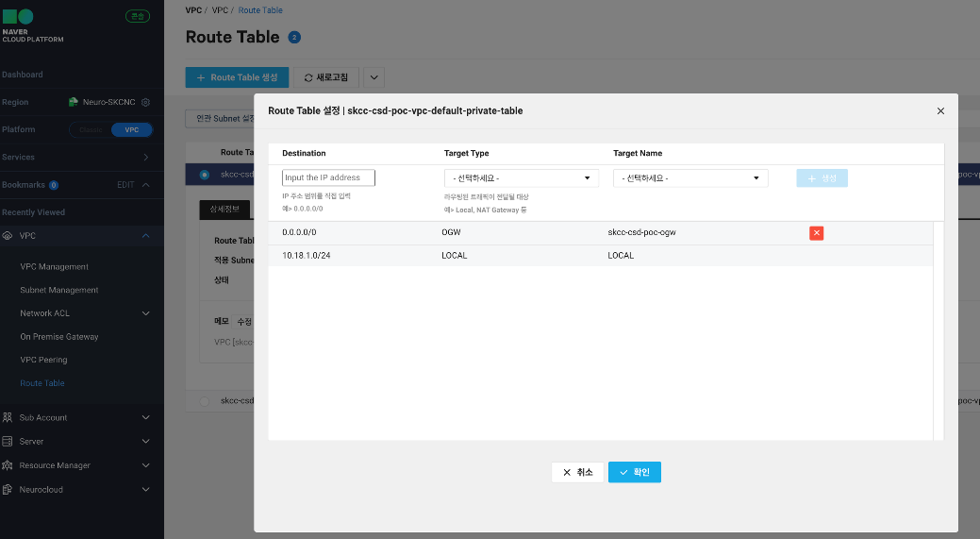Click the OGW target type cell

click(451, 232)
